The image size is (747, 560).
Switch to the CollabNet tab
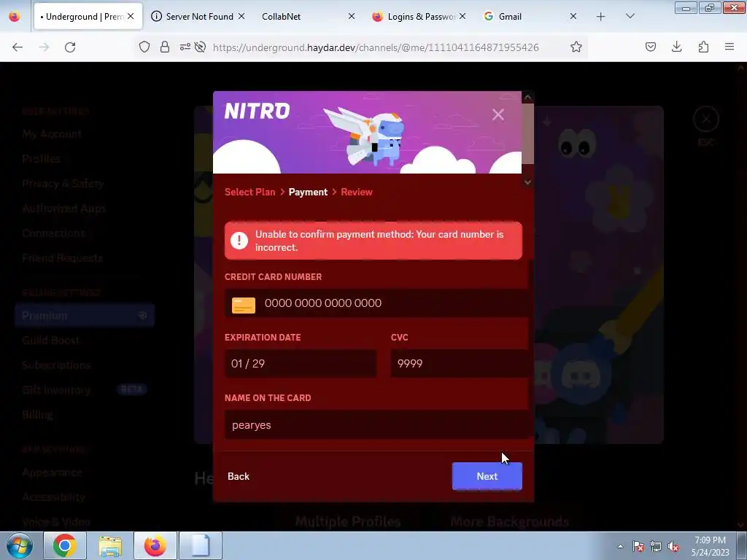[x=281, y=17]
